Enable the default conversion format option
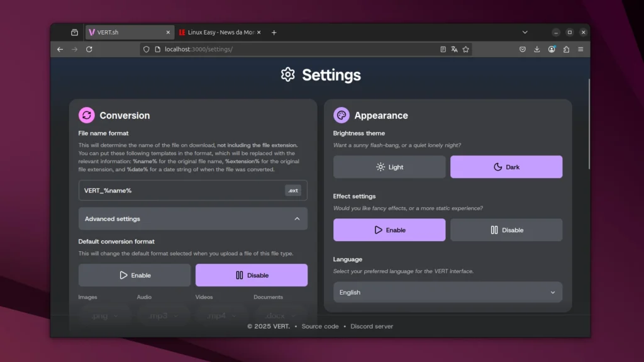 pyautogui.click(x=135, y=275)
